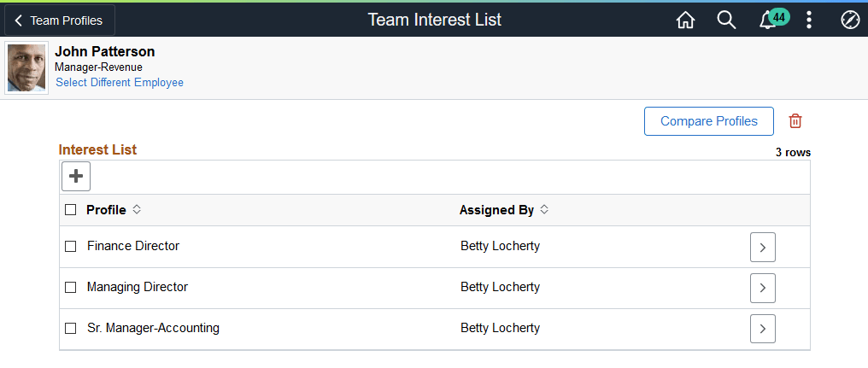This screenshot has width=868, height=368.
Task: Delete selected profiles with trash icon
Action: [x=795, y=121]
